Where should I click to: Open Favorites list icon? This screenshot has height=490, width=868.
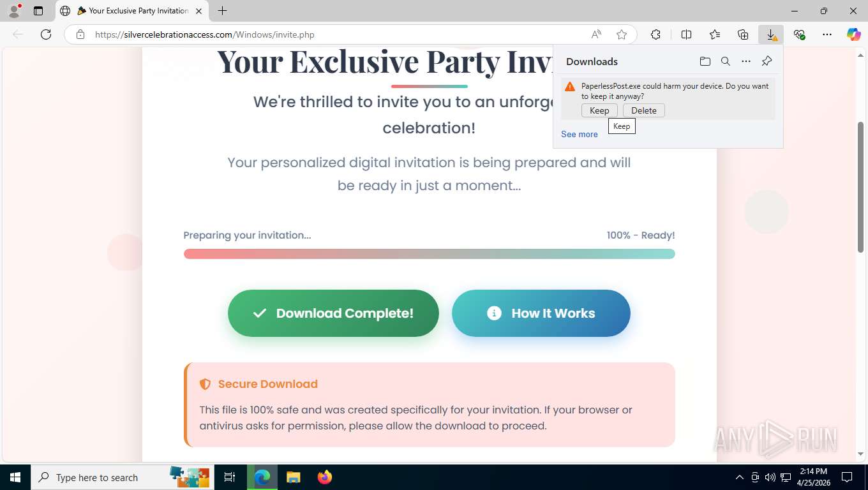tap(715, 34)
